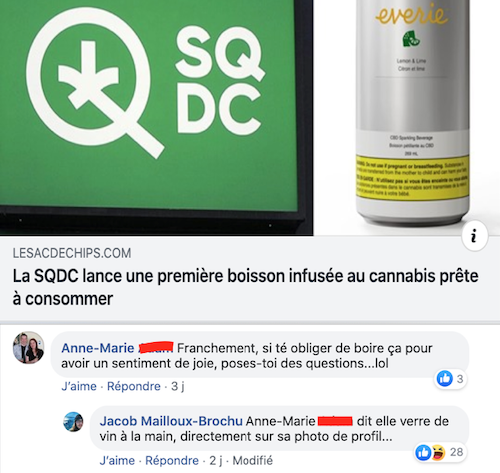
Task: Open Jacob Mailloux-Brochu's name link
Action: 171,421
